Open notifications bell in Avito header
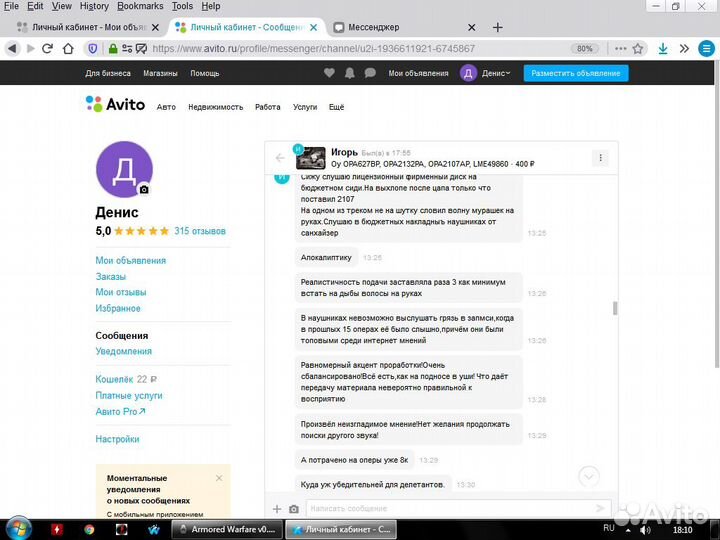Image resolution: width=720 pixels, height=540 pixels. pos(350,73)
